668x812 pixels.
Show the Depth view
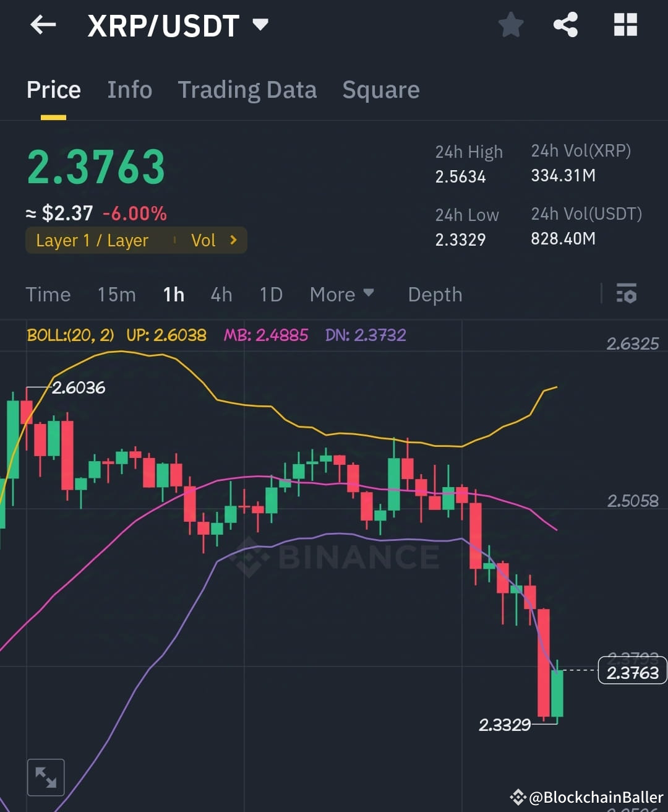coord(435,295)
